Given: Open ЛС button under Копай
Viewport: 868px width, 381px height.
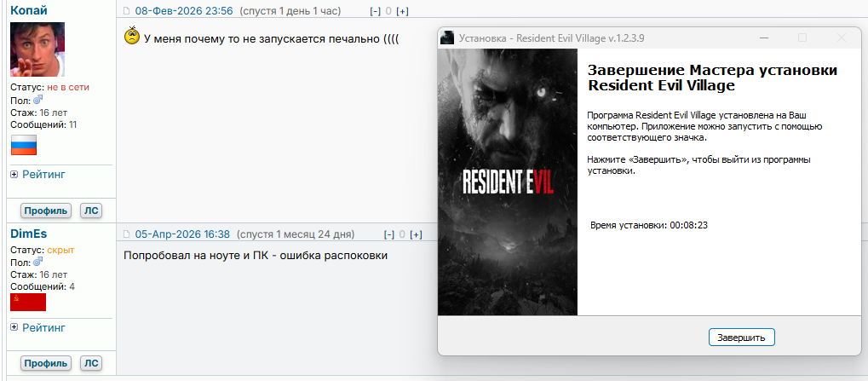Looking at the screenshot, I should (91, 211).
